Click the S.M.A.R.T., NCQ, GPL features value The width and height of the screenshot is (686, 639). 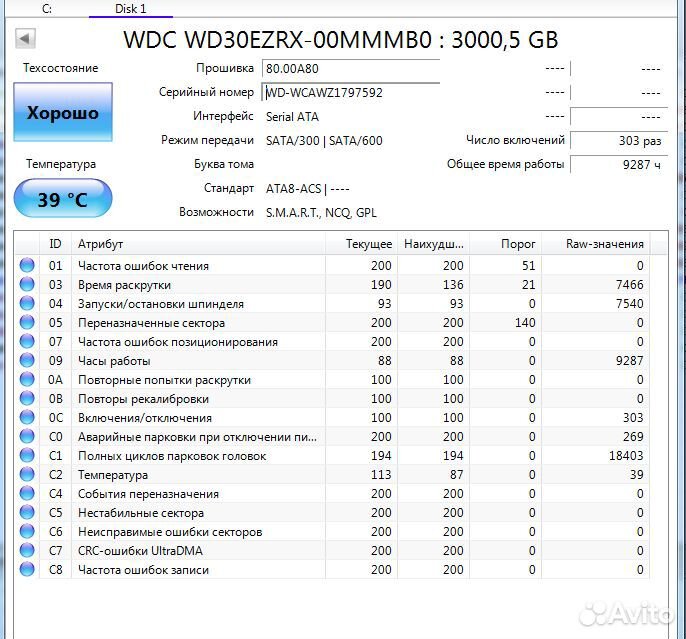(321, 213)
